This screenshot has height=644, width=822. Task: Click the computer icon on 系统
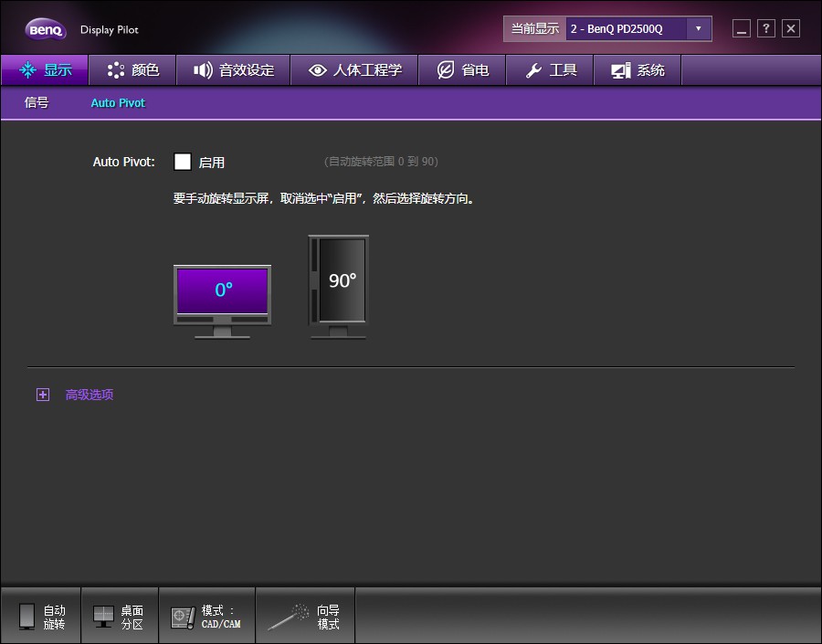coord(621,70)
